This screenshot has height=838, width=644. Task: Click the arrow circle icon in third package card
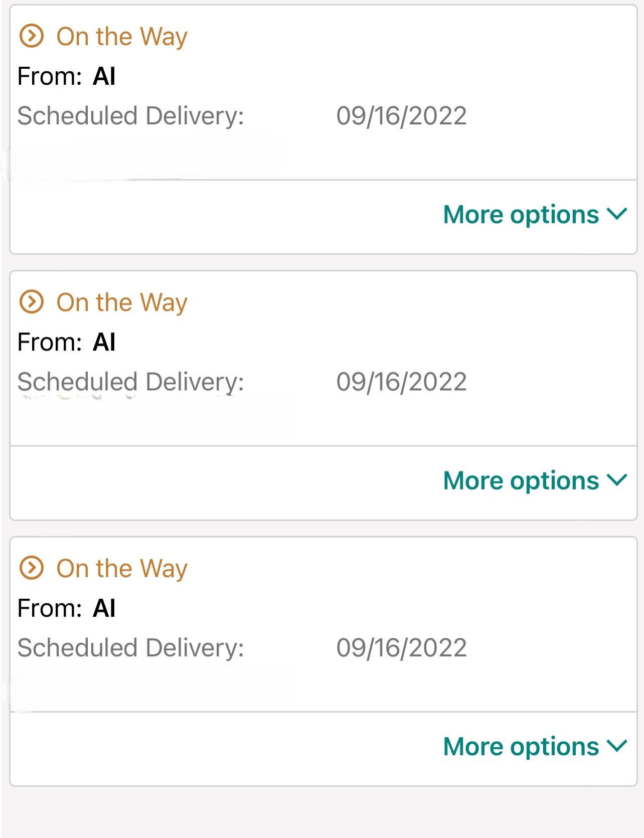coord(31,568)
